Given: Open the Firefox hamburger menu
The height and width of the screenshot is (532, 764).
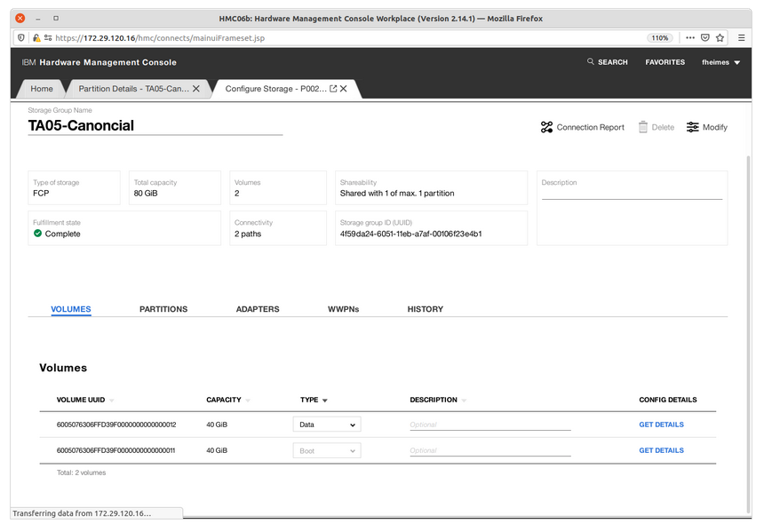Looking at the screenshot, I should pos(741,38).
